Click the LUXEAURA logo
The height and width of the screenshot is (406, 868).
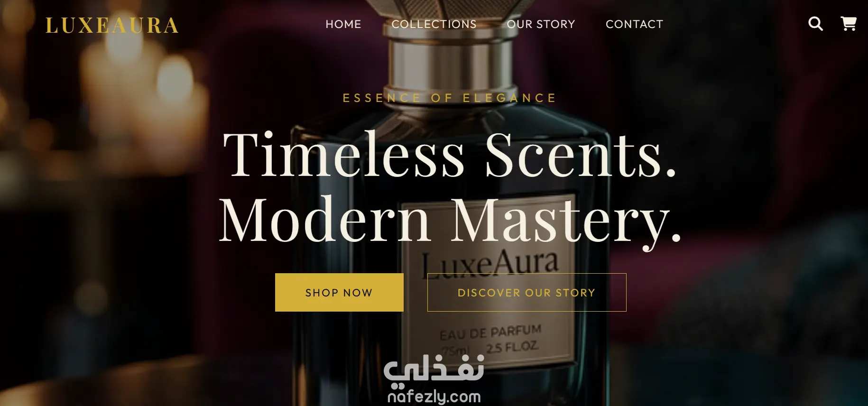tap(112, 26)
